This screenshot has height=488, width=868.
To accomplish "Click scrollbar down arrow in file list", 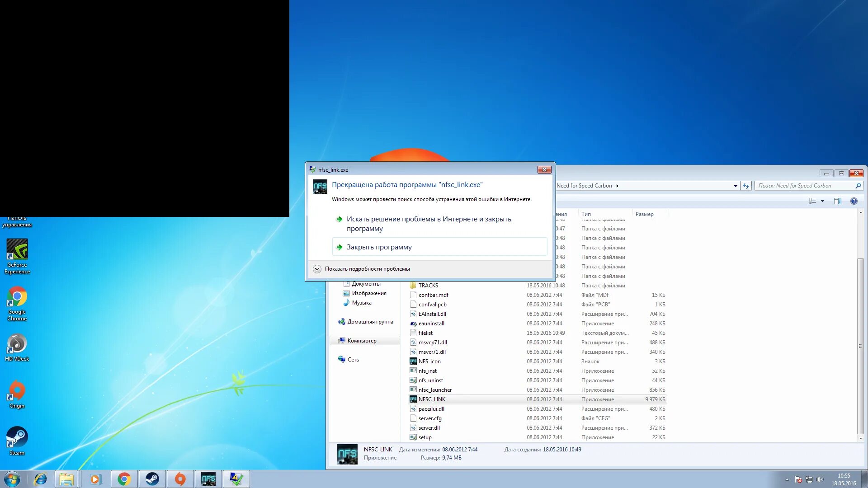I will pyautogui.click(x=860, y=438).
